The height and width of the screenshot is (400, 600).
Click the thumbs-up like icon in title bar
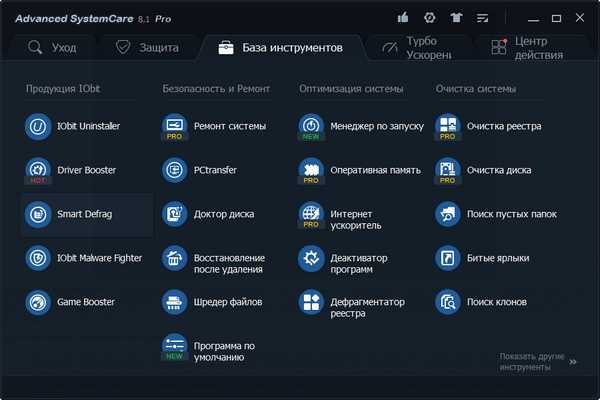(x=403, y=18)
